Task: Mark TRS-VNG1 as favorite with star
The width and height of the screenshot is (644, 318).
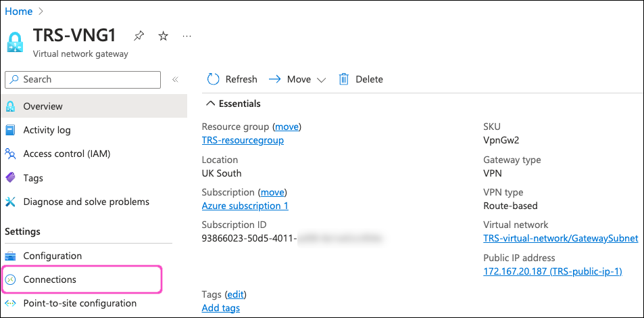Action: coord(163,37)
